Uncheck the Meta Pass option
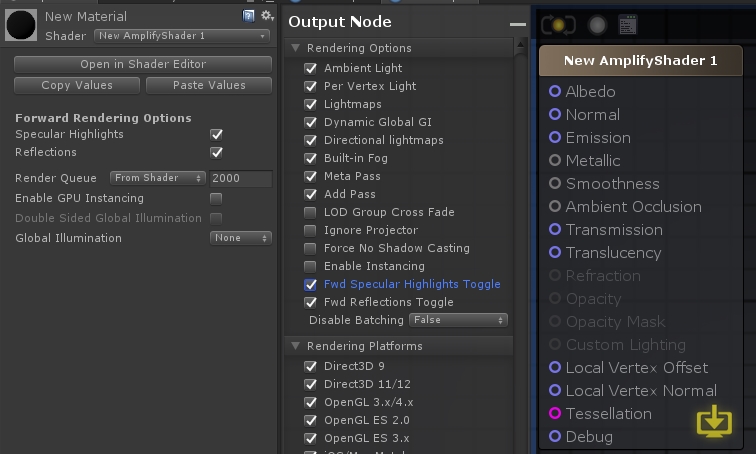The width and height of the screenshot is (756, 454). point(310,176)
